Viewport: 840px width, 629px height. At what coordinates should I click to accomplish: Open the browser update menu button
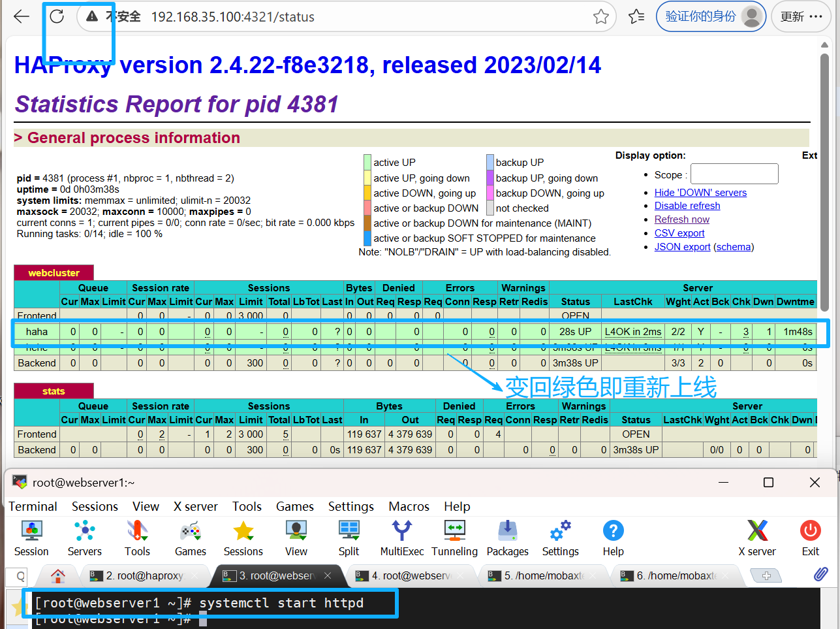click(x=801, y=16)
